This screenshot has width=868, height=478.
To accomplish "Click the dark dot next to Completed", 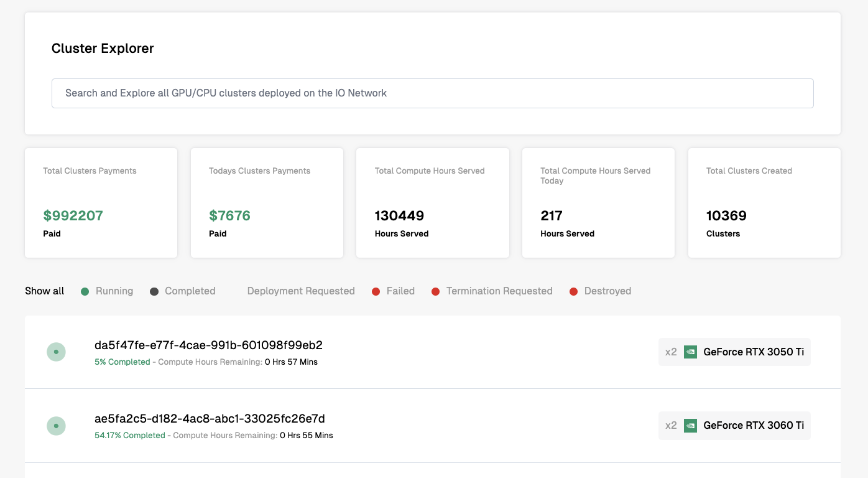I will [x=154, y=291].
